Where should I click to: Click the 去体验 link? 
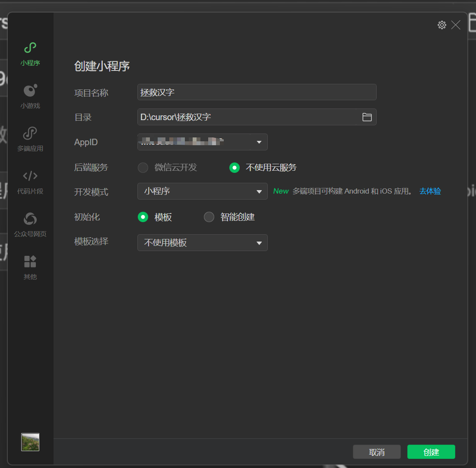coord(430,191)
